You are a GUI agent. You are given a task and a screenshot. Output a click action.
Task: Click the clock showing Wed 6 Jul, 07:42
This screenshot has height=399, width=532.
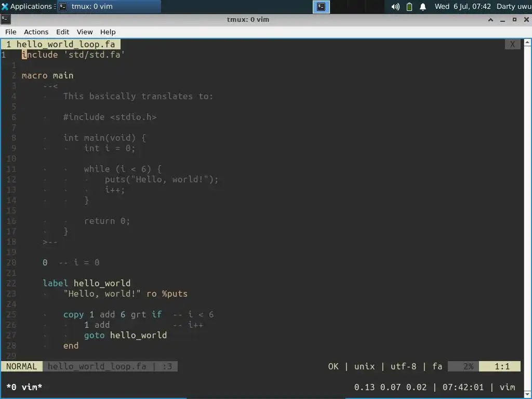tap(462, 6)
